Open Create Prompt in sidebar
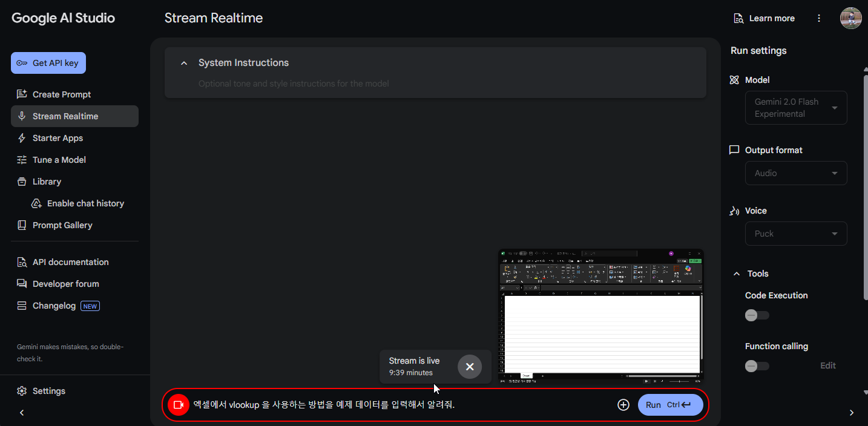Image resolution: width=868 pixels, height=426 pixels. 62,94
